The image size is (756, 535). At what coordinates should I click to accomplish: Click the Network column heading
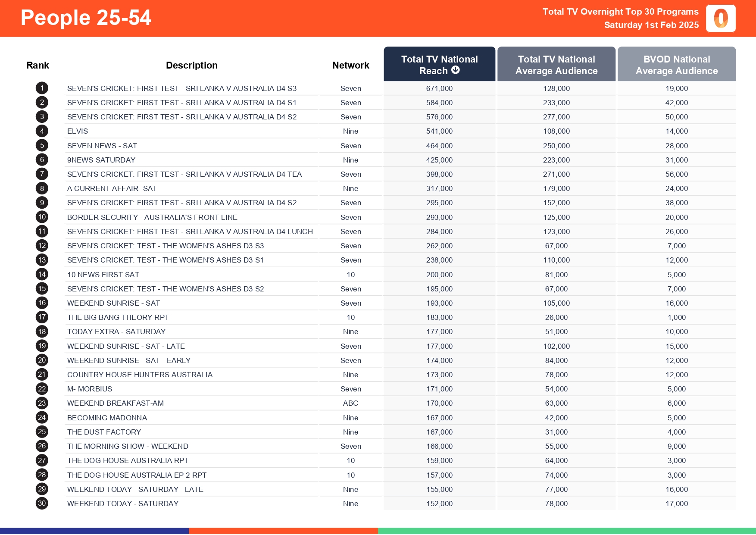click(350, 65)
